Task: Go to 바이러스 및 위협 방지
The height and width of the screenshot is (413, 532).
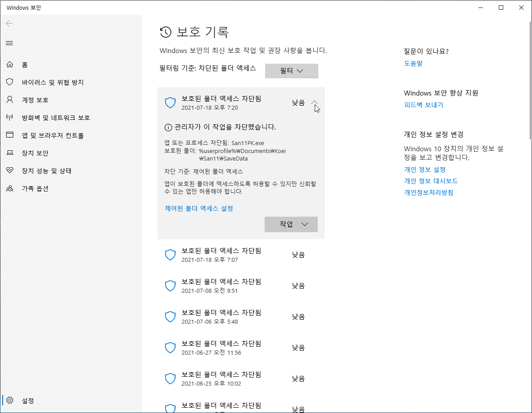Action: 71,82
